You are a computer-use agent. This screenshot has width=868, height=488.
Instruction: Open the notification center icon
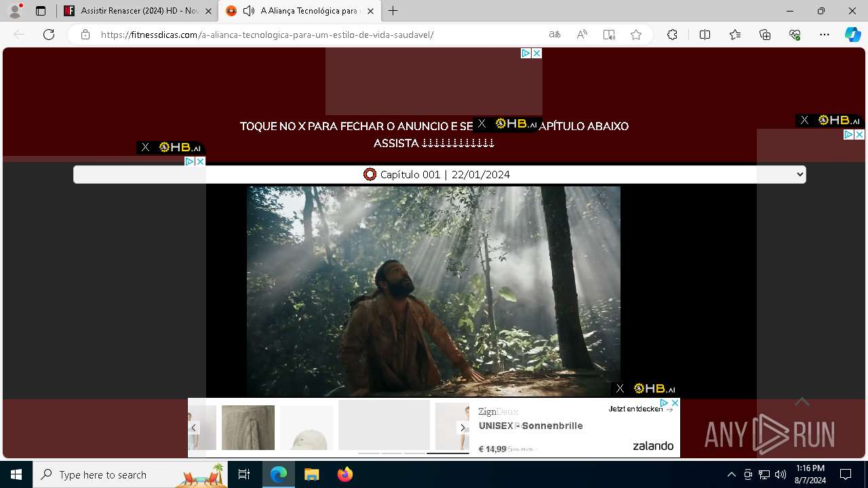(x=846, y=474)
